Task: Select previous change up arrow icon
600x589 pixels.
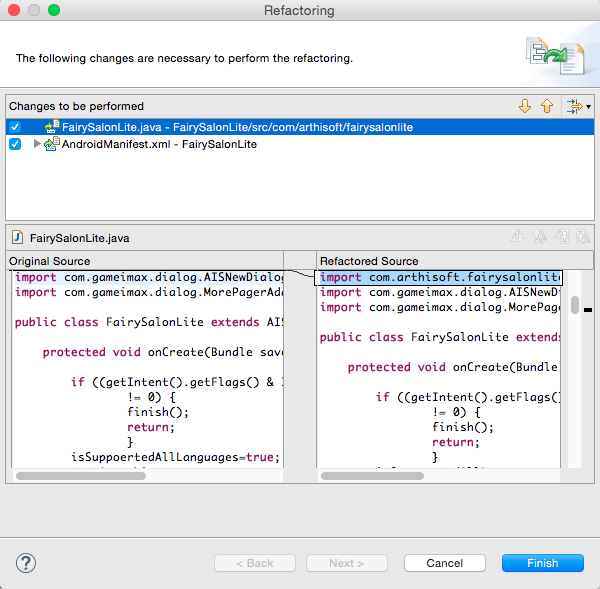Action: point(547,106)
